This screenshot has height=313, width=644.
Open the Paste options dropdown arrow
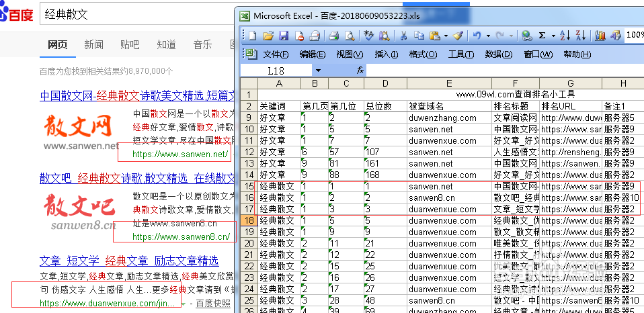[x=446, y=36]
